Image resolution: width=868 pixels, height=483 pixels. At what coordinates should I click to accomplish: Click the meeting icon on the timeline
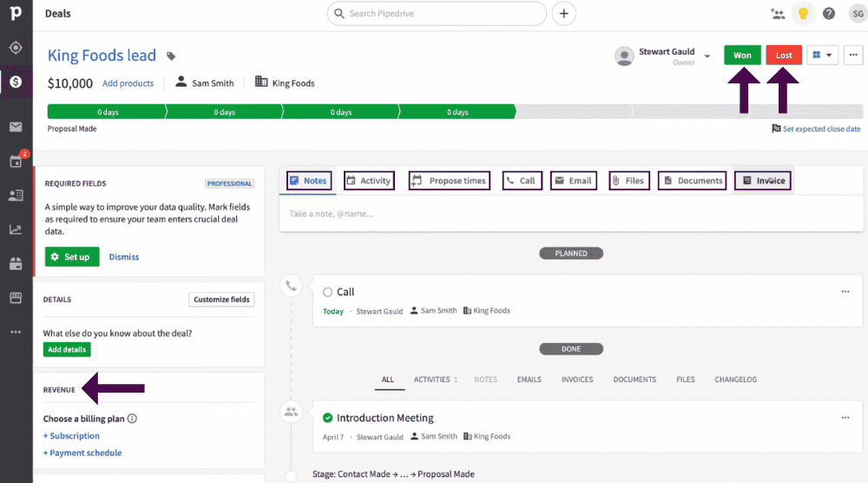(291, 412)
